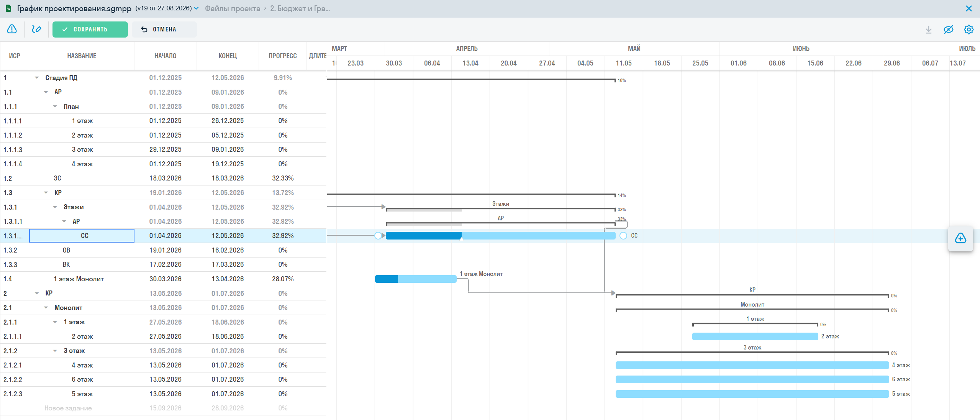Edit the СС task name field
Image resolution: width=980 pixels, height=420 pixels.
(82, 236)
